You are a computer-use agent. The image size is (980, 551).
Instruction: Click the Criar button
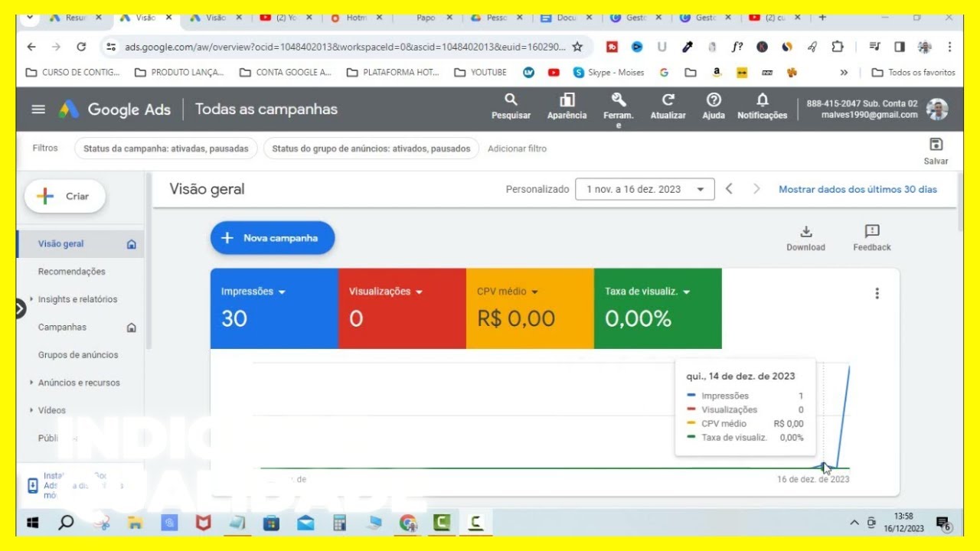coord(65,197)
